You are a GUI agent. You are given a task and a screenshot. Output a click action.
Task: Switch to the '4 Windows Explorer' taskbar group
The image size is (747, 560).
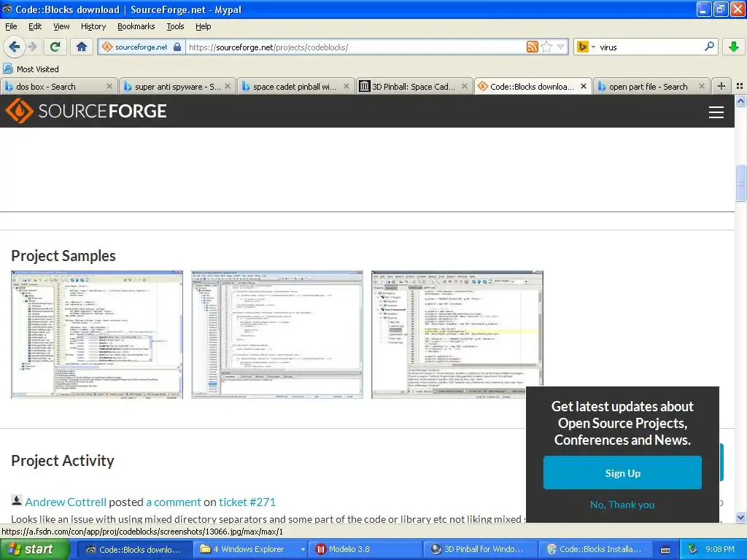tap(251, 549)
